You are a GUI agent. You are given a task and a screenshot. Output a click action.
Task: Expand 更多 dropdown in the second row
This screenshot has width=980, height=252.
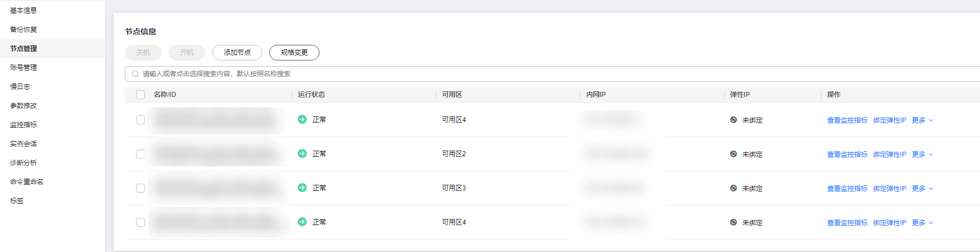(x=922, y=155)
